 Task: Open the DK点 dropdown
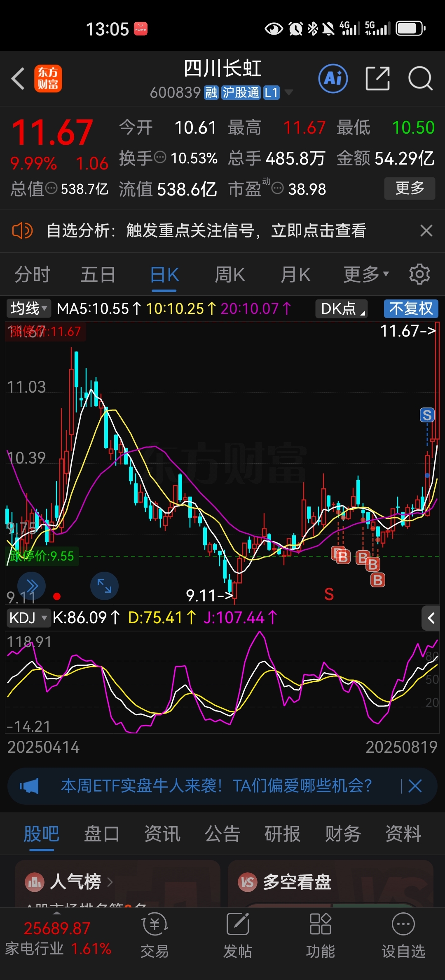pos(342,309)
